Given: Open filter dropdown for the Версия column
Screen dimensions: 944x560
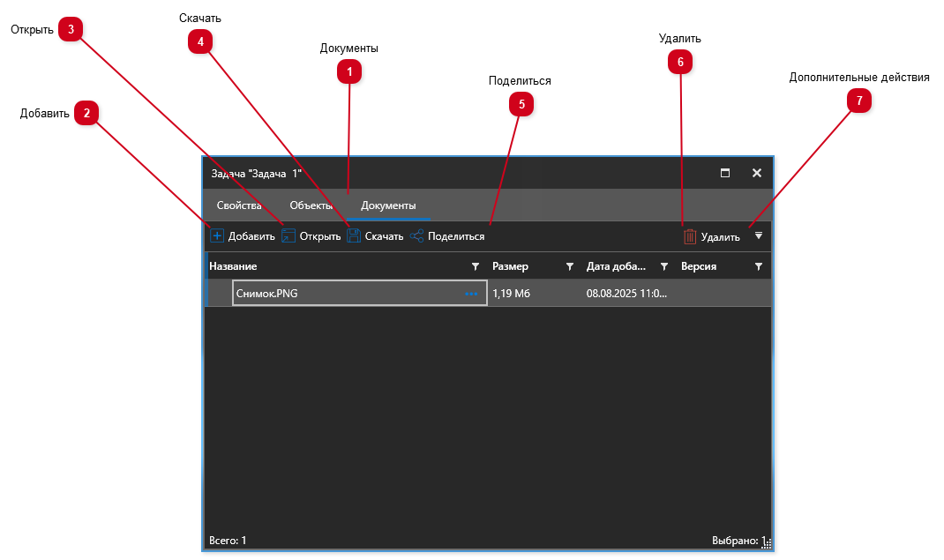Looking at the screenshot, I should (x=759, y=266).
